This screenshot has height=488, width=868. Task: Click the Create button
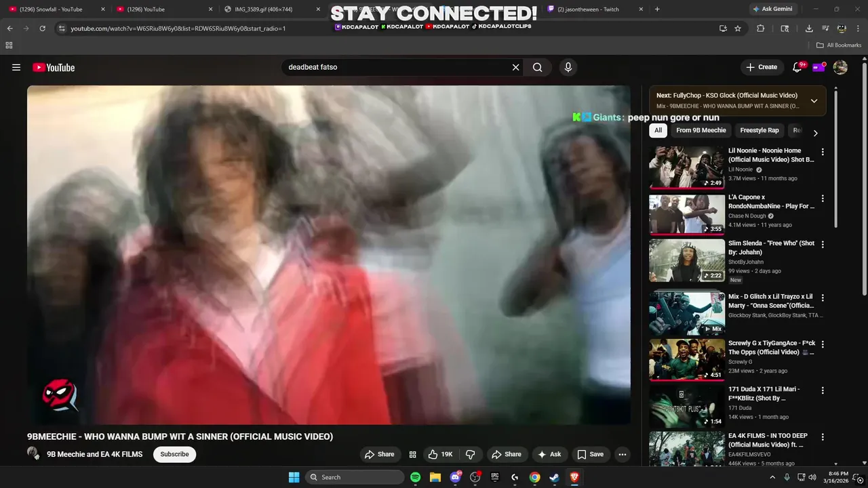tap(762, 67)
